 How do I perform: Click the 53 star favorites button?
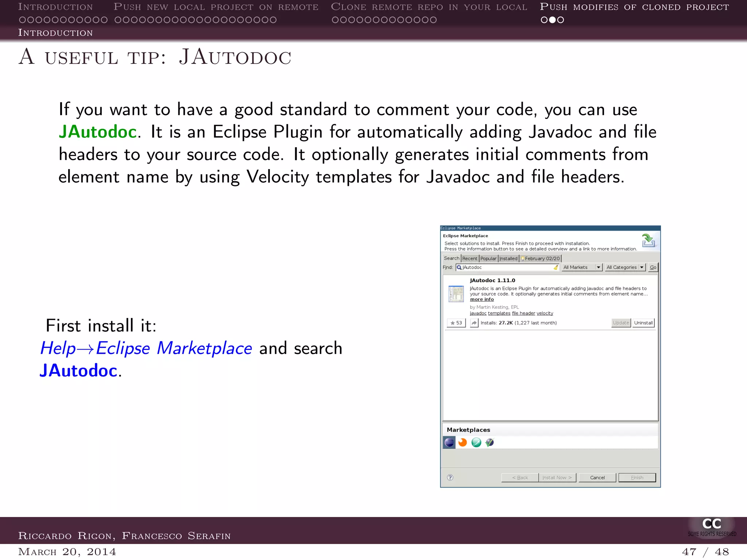pyautogui.click(x=456, y=323)
